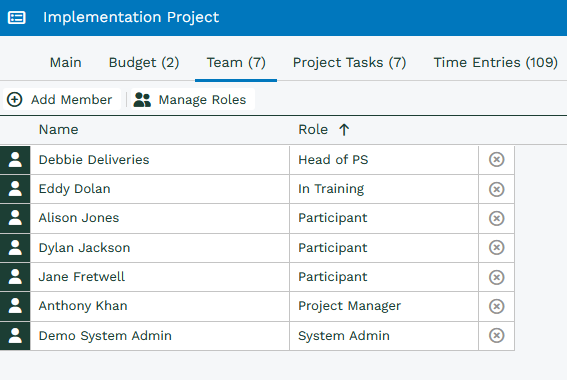Screen dimensions: 567x380
Task: Remove Dylan Jackson from team list
Action: click(x=496, y=248)
